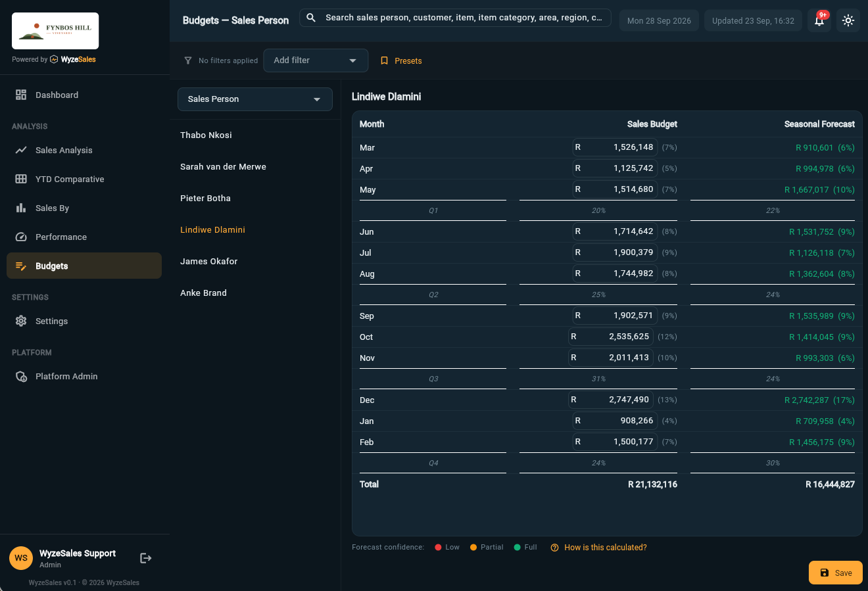The width and height of the screenshot is (868, 591).
Task: Click the Updated 23 Sep, 16:32 chip
Action: point(753,20)
